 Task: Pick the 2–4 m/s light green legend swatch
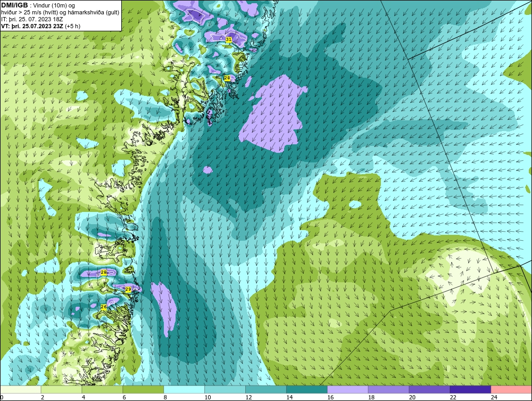(61, 389)
